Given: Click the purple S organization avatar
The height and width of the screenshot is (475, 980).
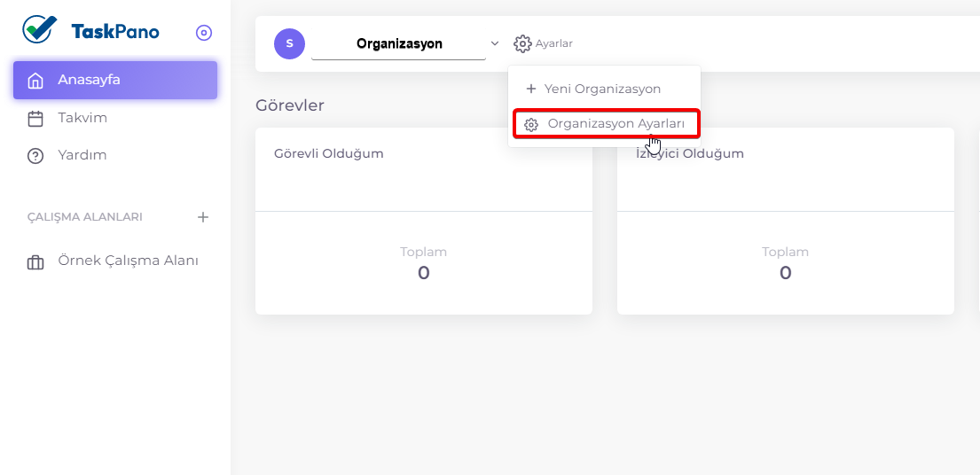Looking at the screenshot, I should click(289, 43).
